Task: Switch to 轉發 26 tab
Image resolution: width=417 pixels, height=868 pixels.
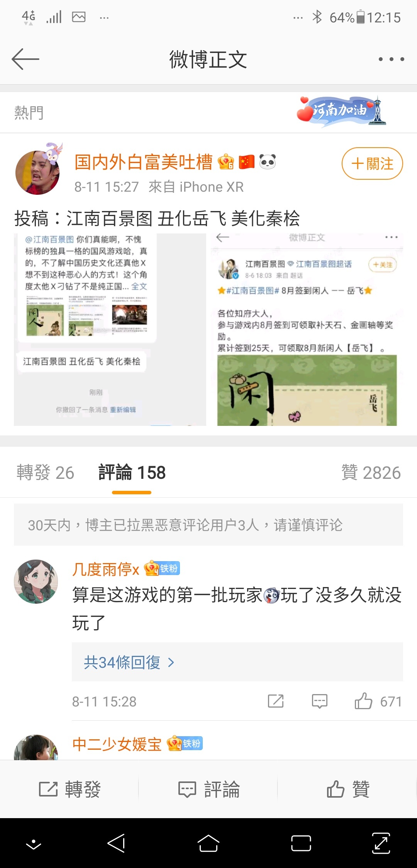Action: 45,473
